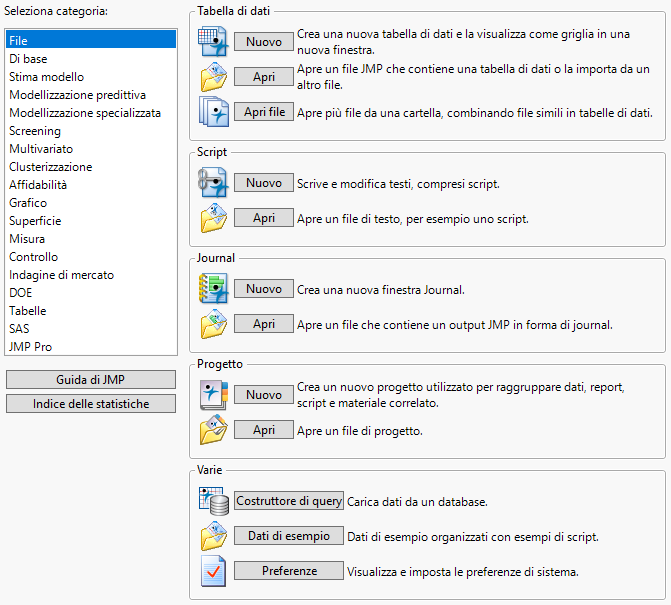Click text 'Scrive e modifica testi, compresi script.'

click(398, 184)
